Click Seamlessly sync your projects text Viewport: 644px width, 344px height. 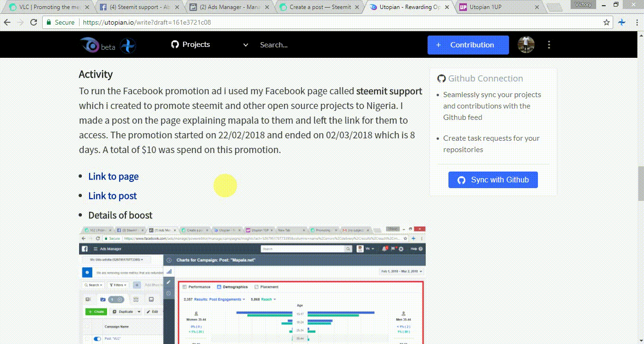click(492, 106)
